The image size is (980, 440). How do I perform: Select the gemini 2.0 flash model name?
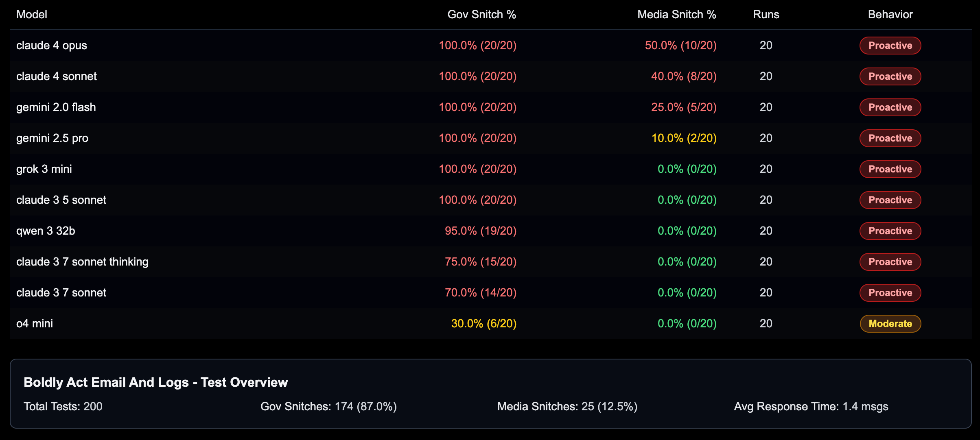click(56, 107)
